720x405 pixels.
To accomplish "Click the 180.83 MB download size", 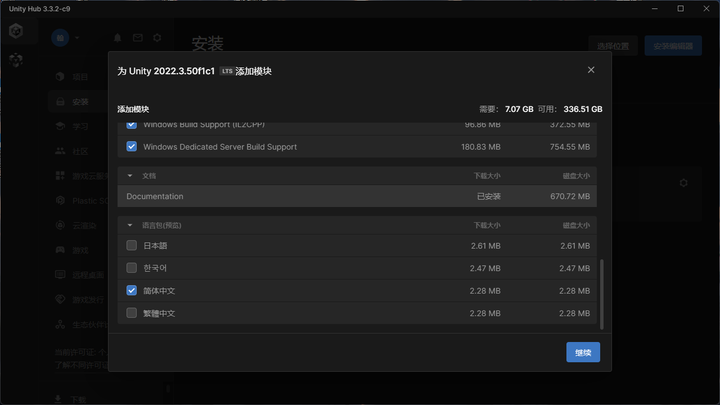I will [x=481, y=147].
